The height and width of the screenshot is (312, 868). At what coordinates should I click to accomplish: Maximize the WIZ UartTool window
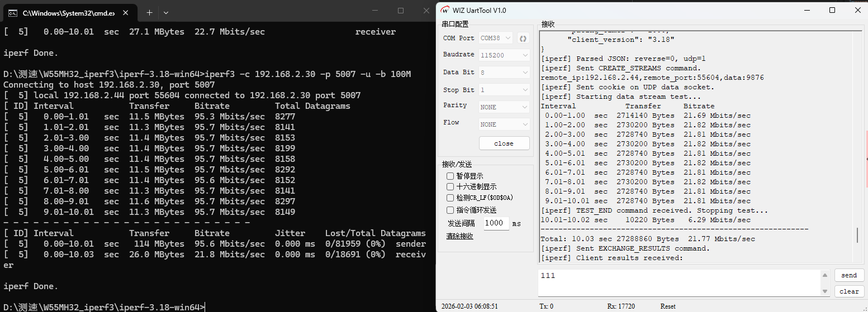point(832,10)
